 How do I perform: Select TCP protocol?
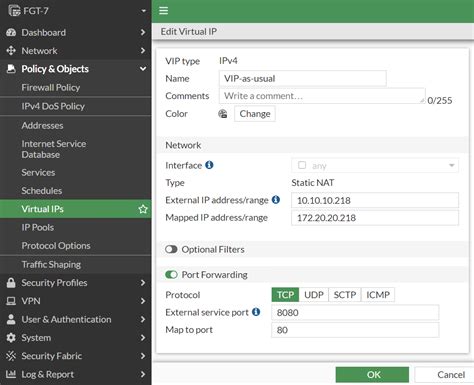[x=285, y=295]
